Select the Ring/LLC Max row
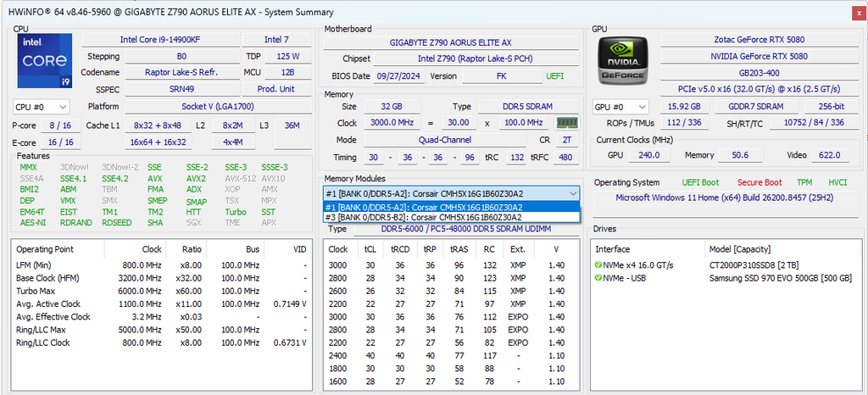 (x=162, y=330)
